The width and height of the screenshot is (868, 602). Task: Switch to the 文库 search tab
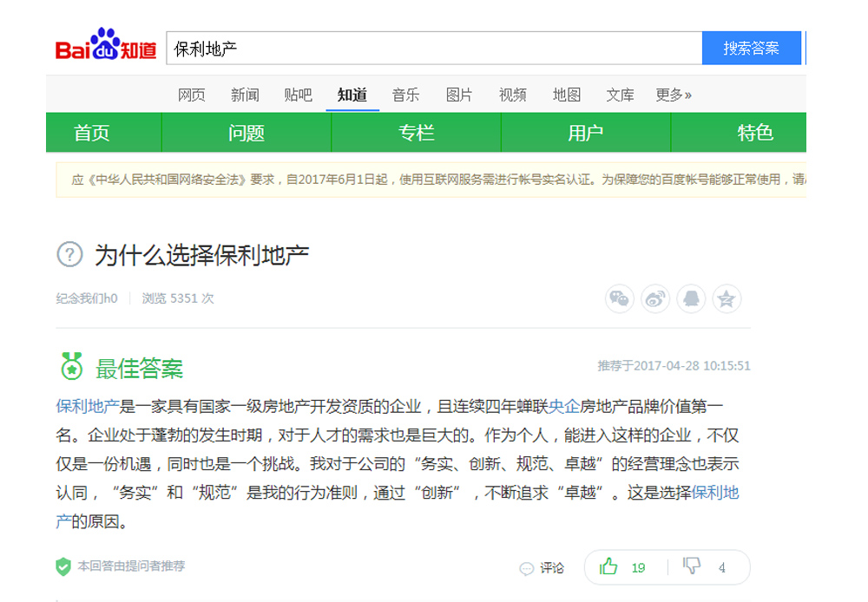pyautogui.click(x=620, y=95)
